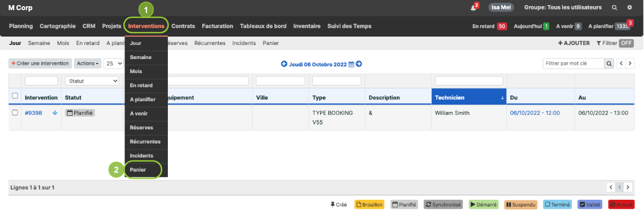
Task: Select Semaine in the dropdown menu
Action: tap(146, 57)
